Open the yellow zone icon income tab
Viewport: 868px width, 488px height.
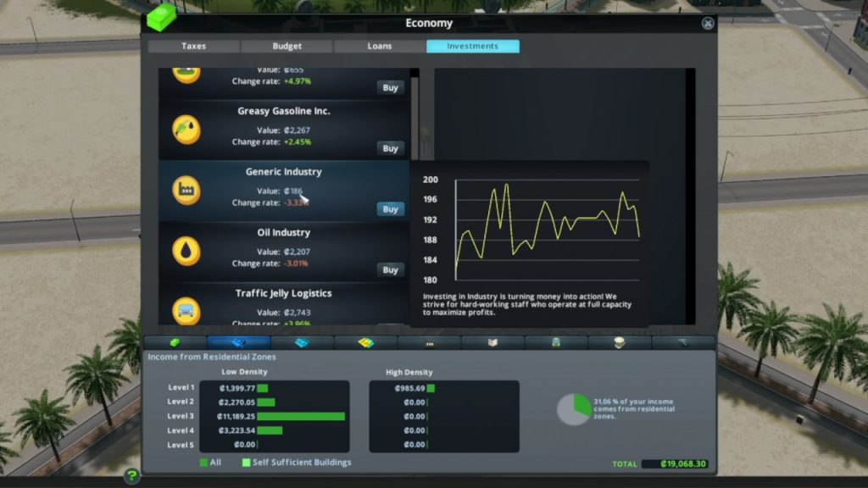point(366,342)
